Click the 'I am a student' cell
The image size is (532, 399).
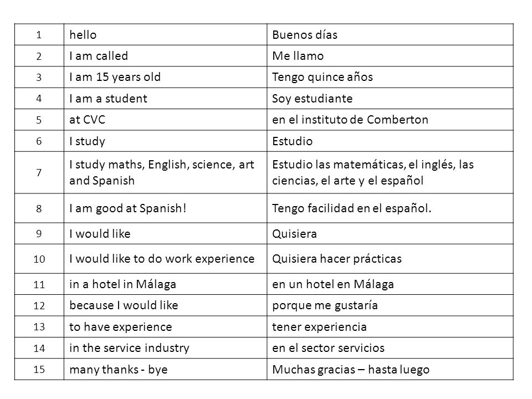[165, 99]
